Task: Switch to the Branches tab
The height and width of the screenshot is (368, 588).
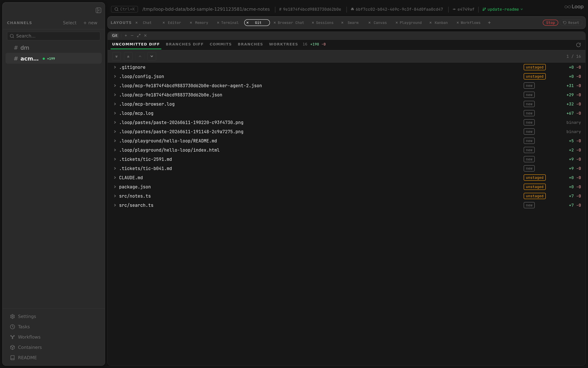Action: pos(250,44)
